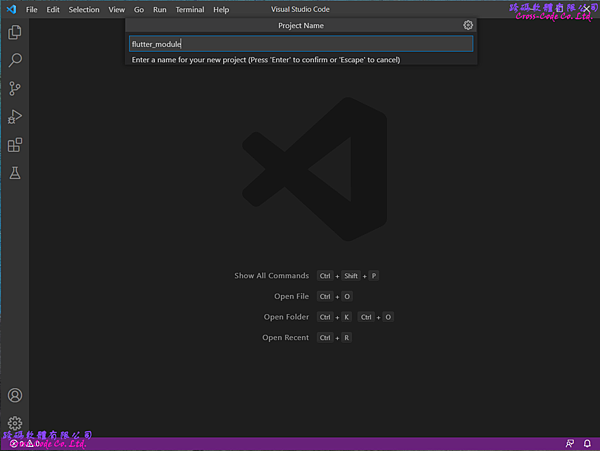The height and width of the screenshot is (451, 600).
Task: Click the project name input field
Action: point(300,44)
